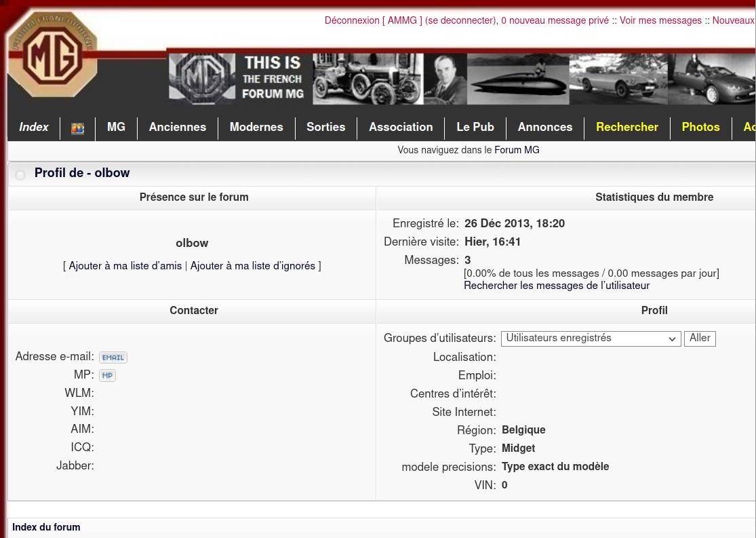Click the Profil de - olbow heading
756x538 pixels.
pyautogui.click(x=82, y=173)
